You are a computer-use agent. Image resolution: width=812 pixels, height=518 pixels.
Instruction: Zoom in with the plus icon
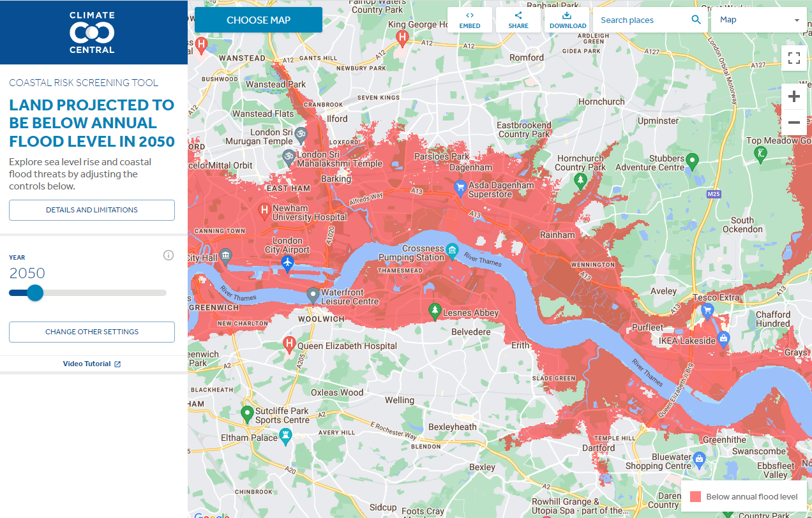pos(794,96)
